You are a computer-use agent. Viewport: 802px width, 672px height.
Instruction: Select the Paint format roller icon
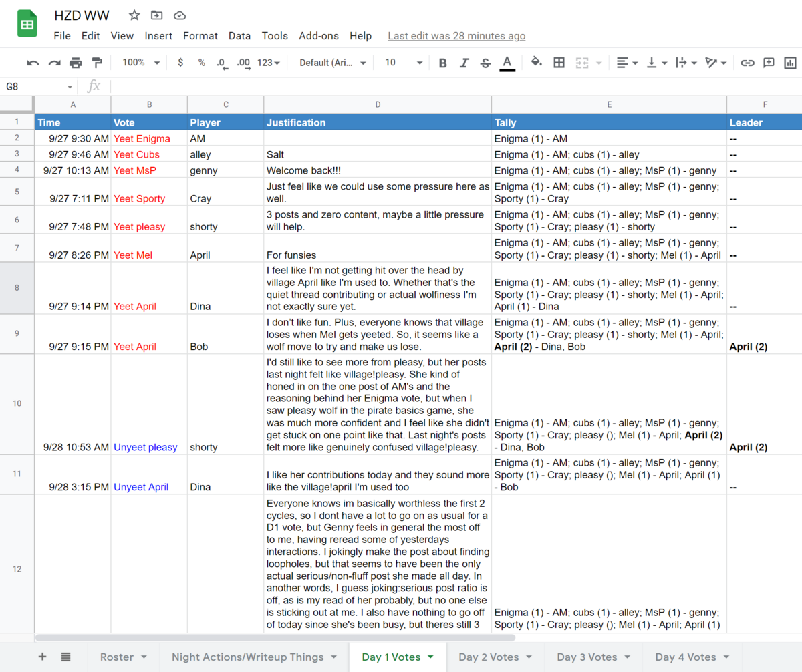97,63
